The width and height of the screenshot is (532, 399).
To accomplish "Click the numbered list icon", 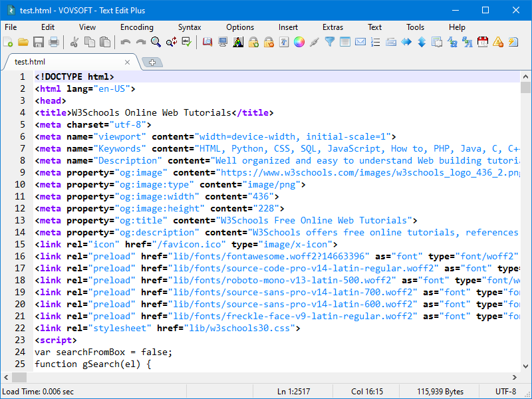I will point(376,42).
